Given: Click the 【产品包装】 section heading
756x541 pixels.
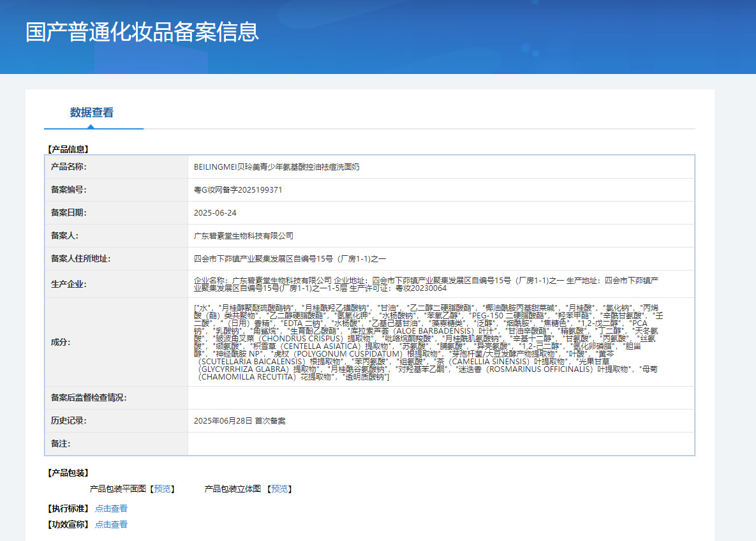Looking at the screenshot, I should [x=68, y=473].
